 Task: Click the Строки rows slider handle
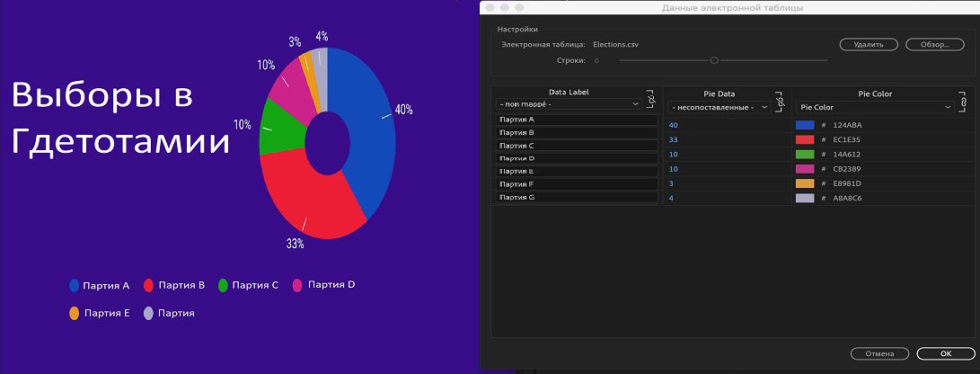tap(714, 60)
